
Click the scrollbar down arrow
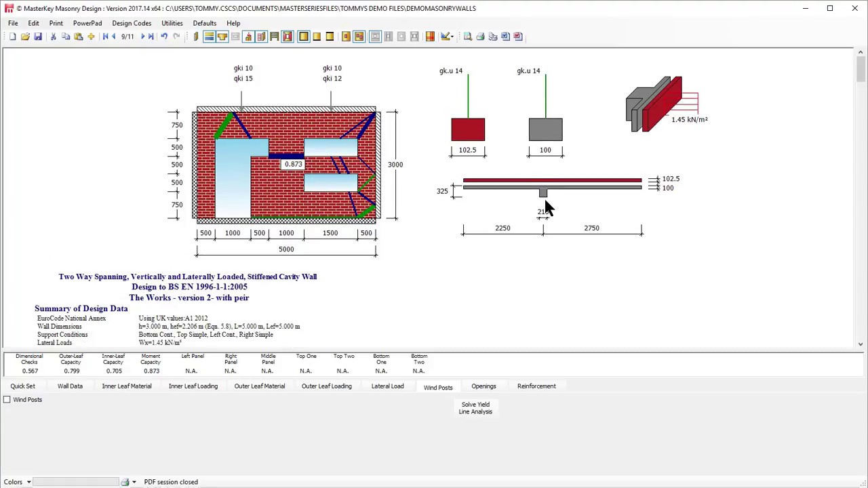tap(861, 344)
